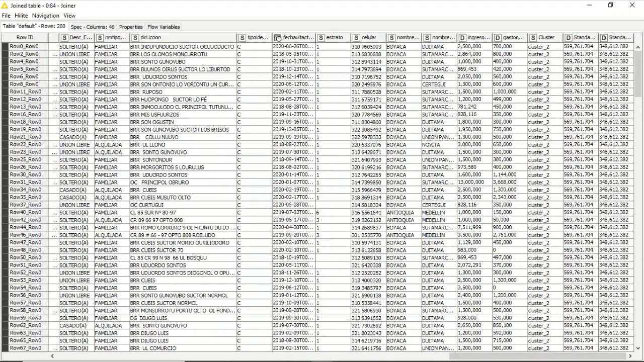Image resolution: width=644 pixels, height=362 pixels.
Task: Click gastos cell 2,751,000
Action: (x=509, y=235)
